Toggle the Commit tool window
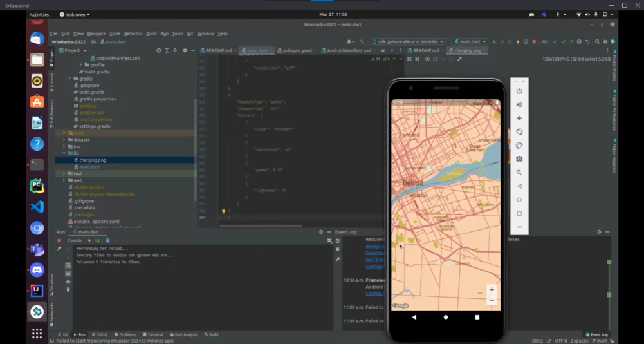The image size is (644, 344). pos(52,80)
